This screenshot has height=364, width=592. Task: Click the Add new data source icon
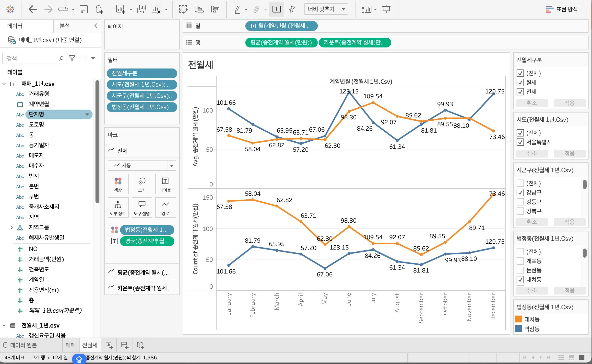pyautogui.click(x=99, y=10)
